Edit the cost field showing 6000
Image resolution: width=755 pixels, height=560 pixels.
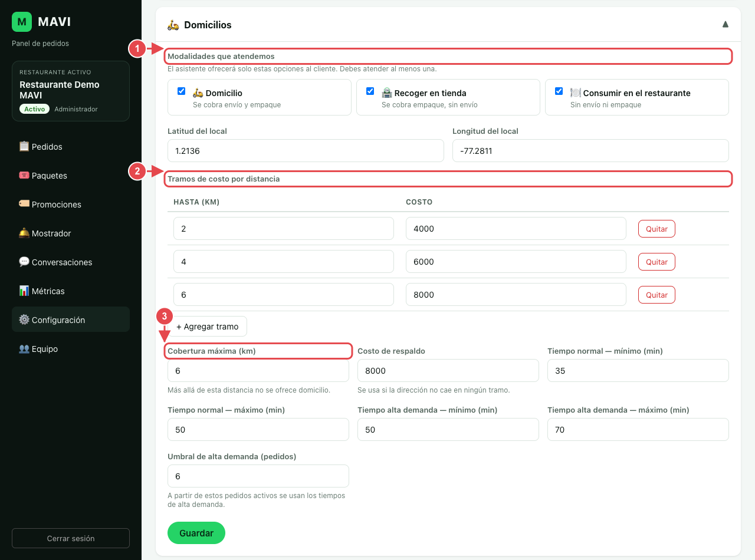pyautogui.click(x=516, y=262)
